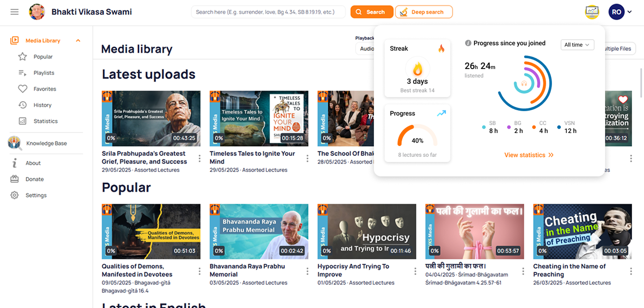
Task: Select the Playlists icon in the sidebar
Action: (x=22, y=73)
